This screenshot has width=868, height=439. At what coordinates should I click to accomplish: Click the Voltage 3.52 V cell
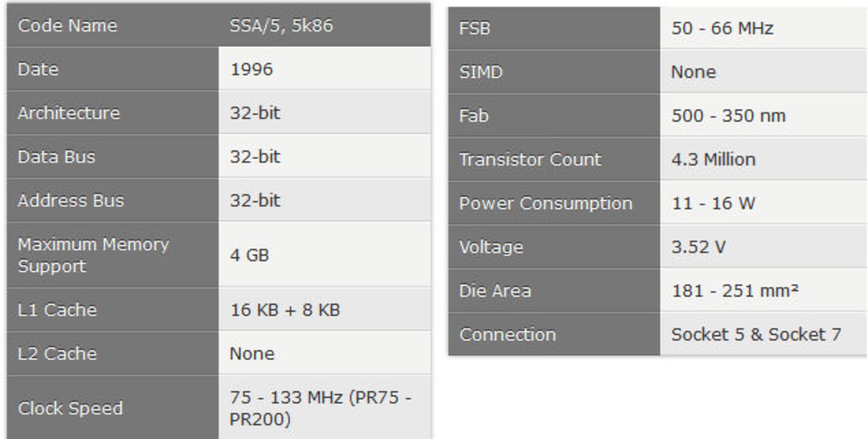[764, 247]
